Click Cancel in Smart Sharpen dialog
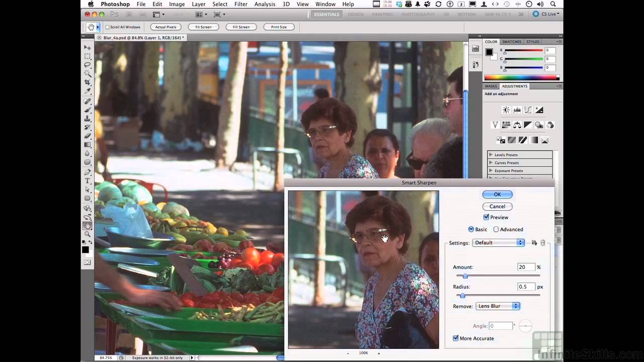Image resolution: width=644 pixels, height=362 pixels. coord(497,207)
